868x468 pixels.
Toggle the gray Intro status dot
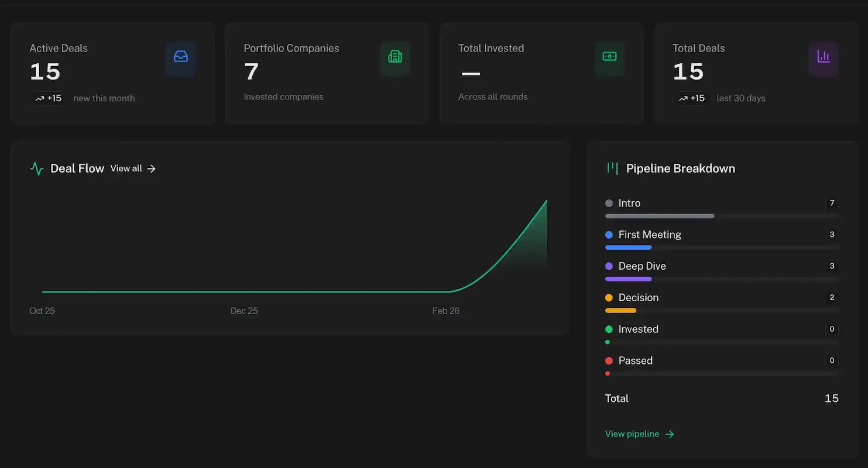pyautogui.click(x=609, y=203)
